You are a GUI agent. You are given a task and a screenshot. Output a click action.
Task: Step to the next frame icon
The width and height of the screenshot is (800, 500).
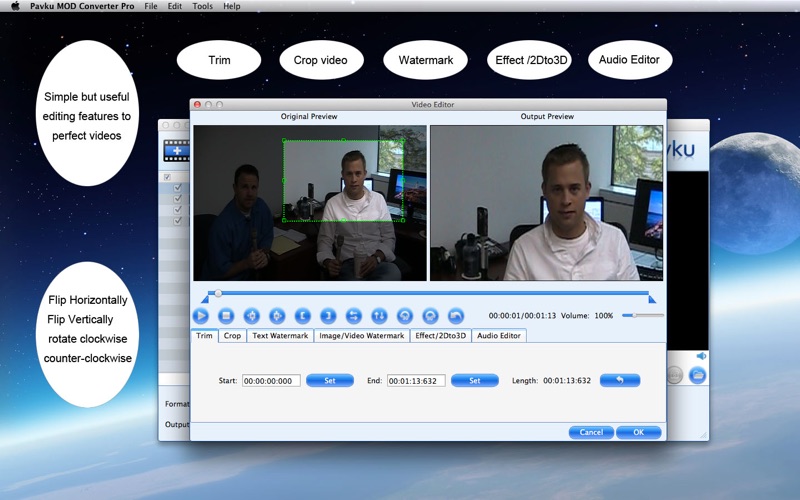click(277, 316)
